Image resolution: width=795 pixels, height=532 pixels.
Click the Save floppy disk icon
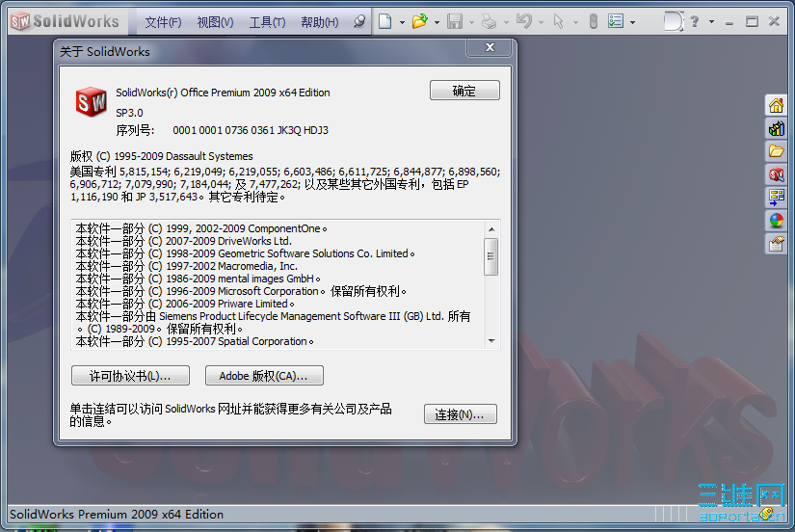click(455, 21)
